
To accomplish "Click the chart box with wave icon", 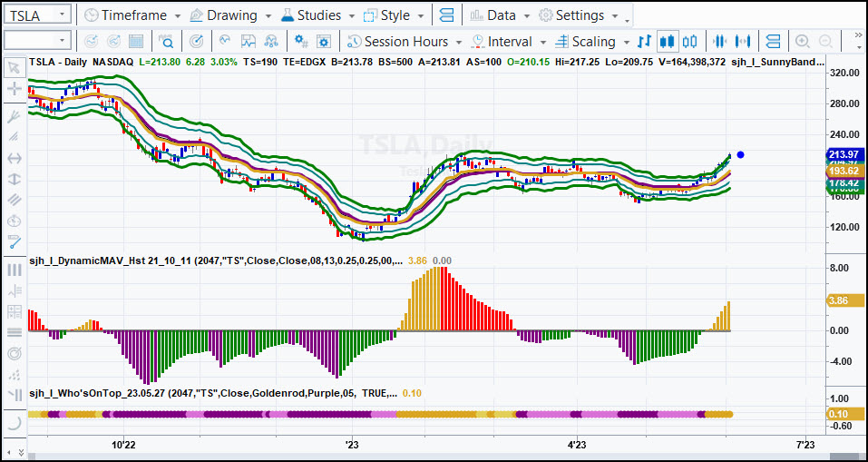I will (x=249, y=42).
